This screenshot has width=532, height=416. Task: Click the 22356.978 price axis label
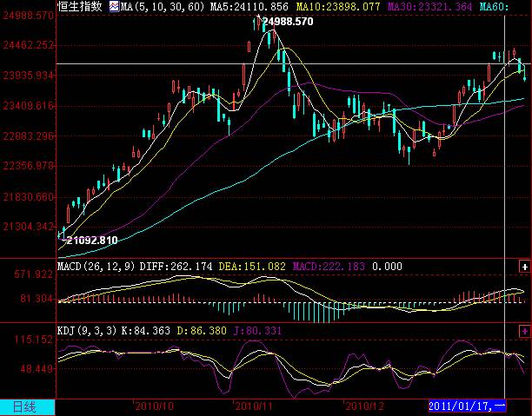tap(28, 166)
